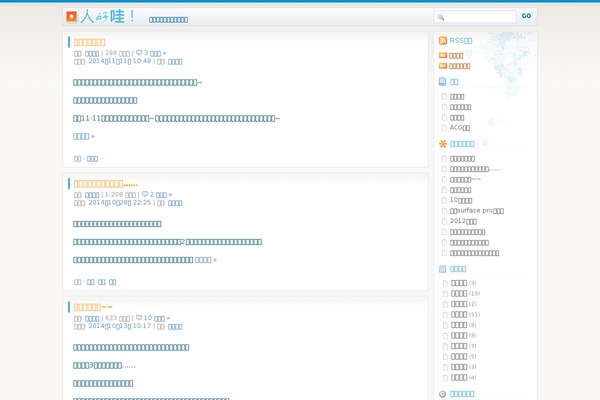
Task: Click the speech bubble icon showing 10 comments
Action: pyautogui.click(x=139, y=317)
